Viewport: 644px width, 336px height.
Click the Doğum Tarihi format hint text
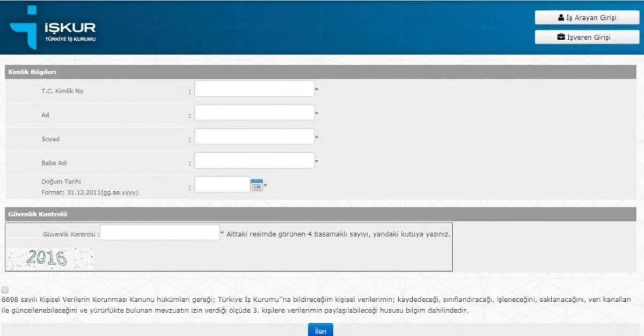coord(90,192)
